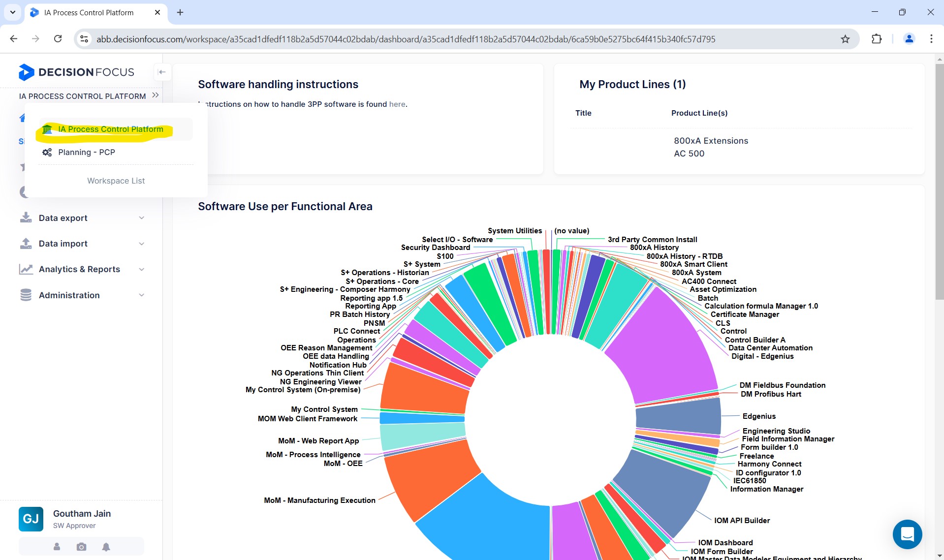944x560 pixels.
Task: Open notifications bell icon
Action: tap(106, 547)
